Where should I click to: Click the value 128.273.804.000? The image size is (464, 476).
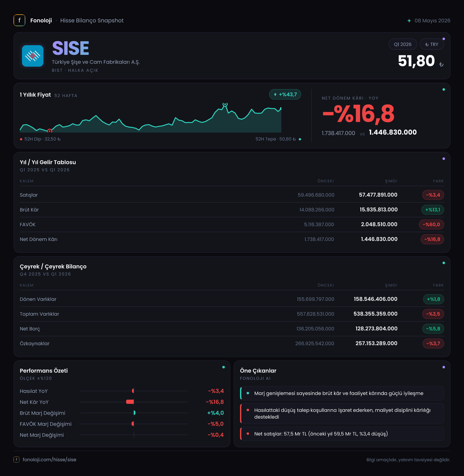(376, 329)
